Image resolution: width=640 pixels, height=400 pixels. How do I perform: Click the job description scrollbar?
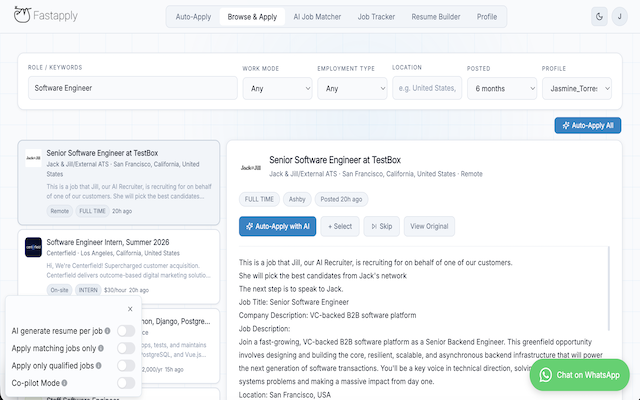tap(609, 288)
